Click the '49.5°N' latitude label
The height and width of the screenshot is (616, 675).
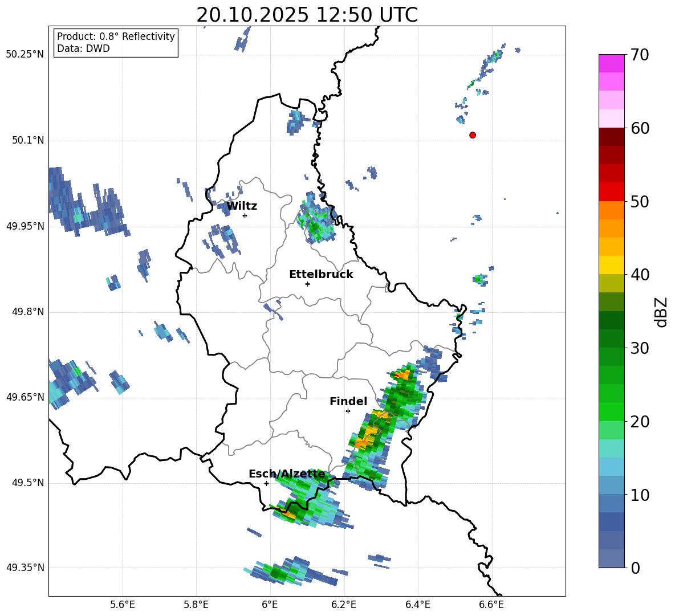tap(29, 483)
